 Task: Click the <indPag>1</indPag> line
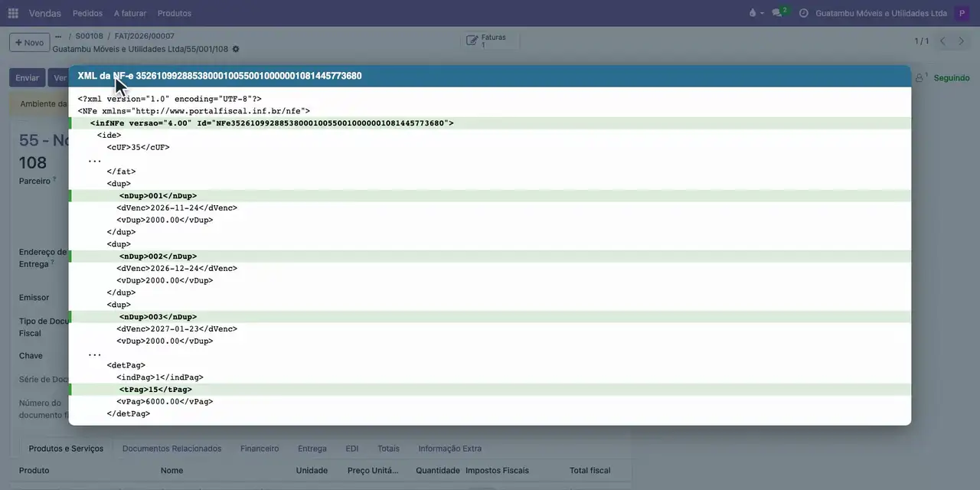(160, 377)
